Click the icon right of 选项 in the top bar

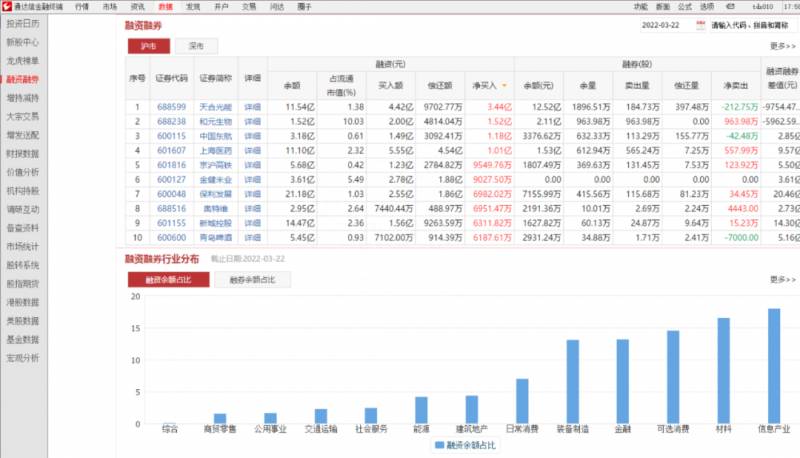tap(730, 7)
